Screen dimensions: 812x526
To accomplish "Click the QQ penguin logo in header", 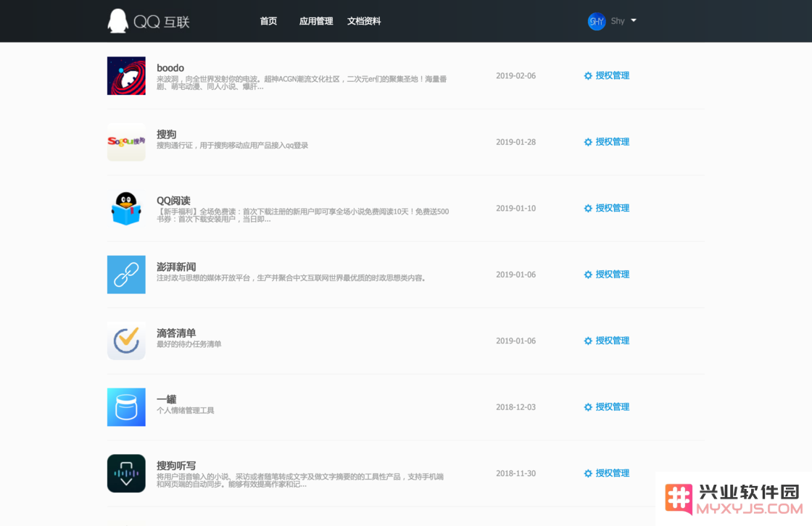I will coord(117,21).
